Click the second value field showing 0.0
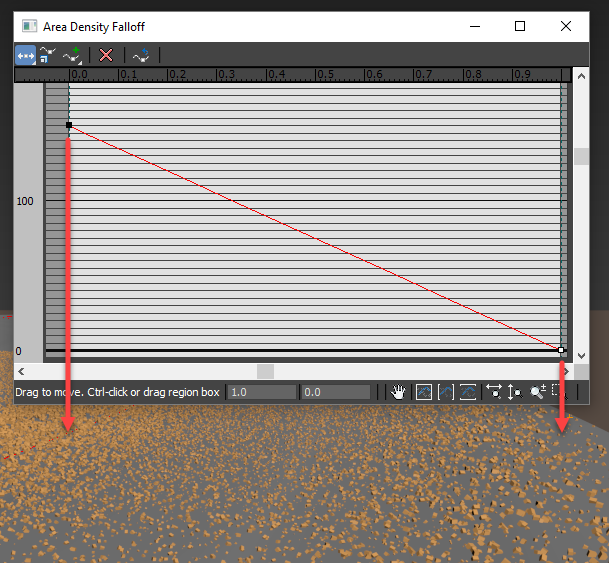The image size is (609, 563). (335, 392)
